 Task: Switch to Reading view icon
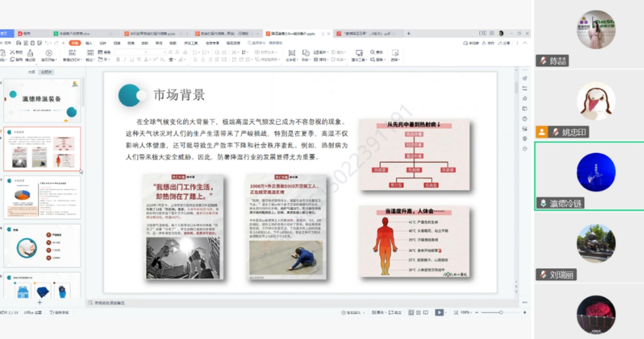tap(426, 312)
